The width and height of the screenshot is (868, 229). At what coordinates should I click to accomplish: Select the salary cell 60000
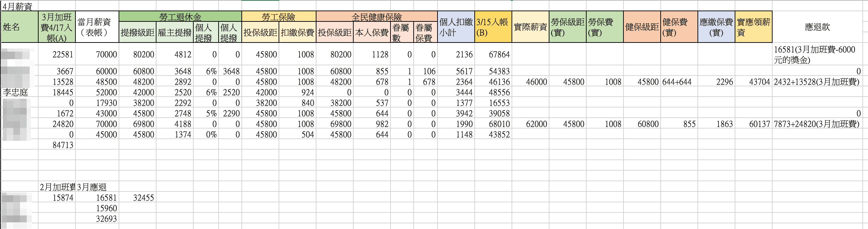pos(97,71)
